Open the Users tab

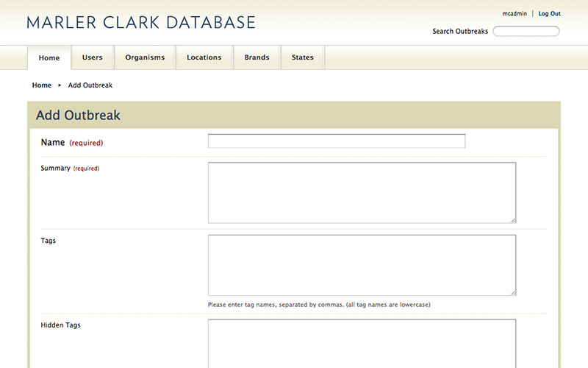pyautogui.click(x=93, y=57)
